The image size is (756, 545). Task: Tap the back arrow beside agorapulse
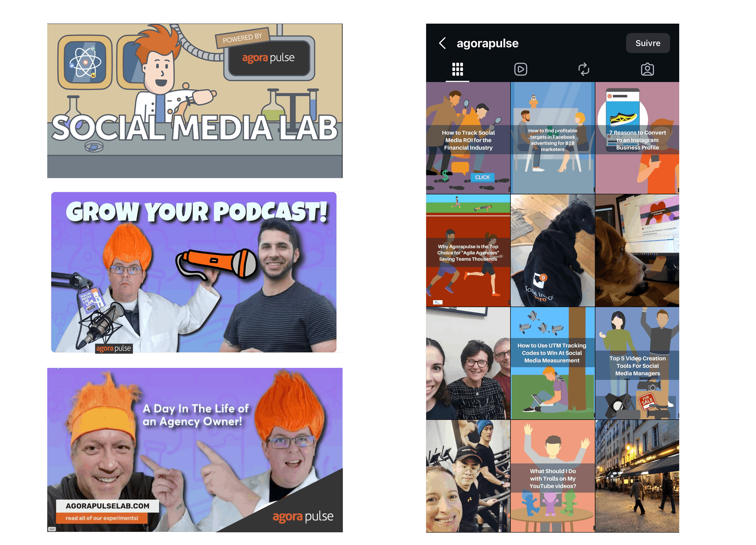click(x=442, y=43)
